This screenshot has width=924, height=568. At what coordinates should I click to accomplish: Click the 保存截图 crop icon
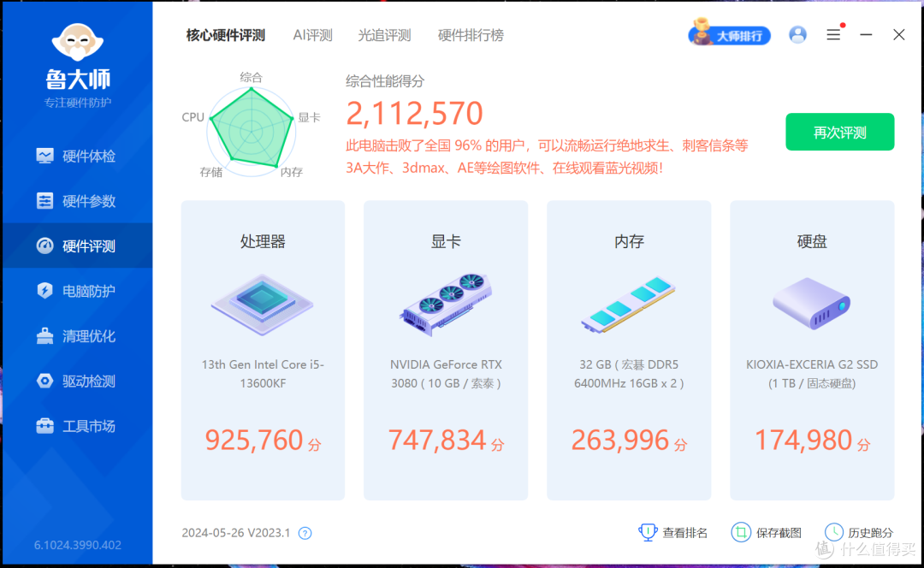741,532
